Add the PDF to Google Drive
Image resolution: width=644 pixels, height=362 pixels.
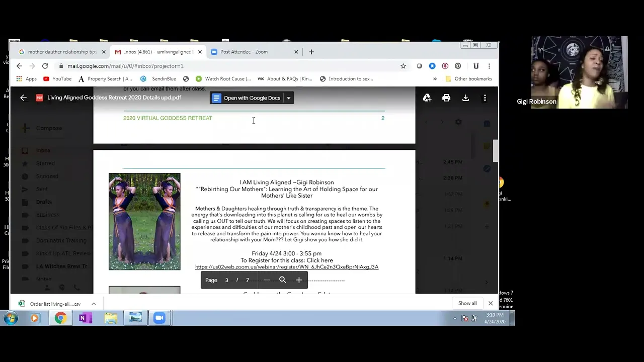(x=427, y=98)
